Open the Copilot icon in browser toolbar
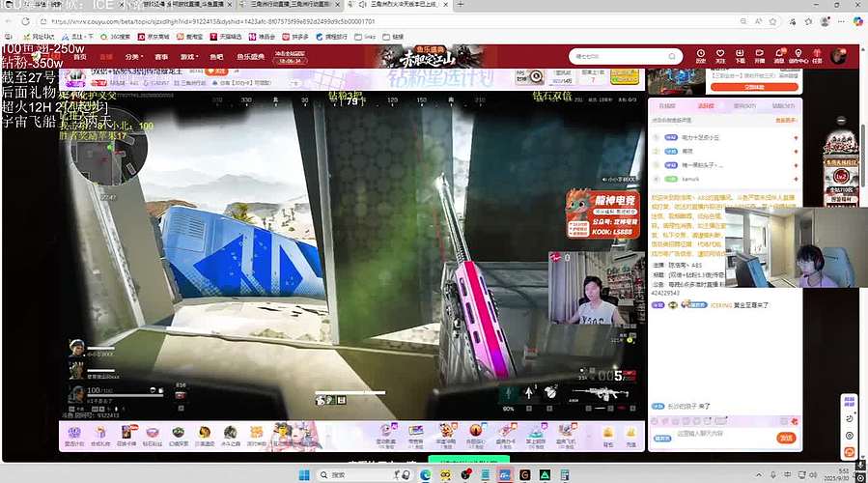This screenshot has width=868, height=483. click(x=857, y=21)
